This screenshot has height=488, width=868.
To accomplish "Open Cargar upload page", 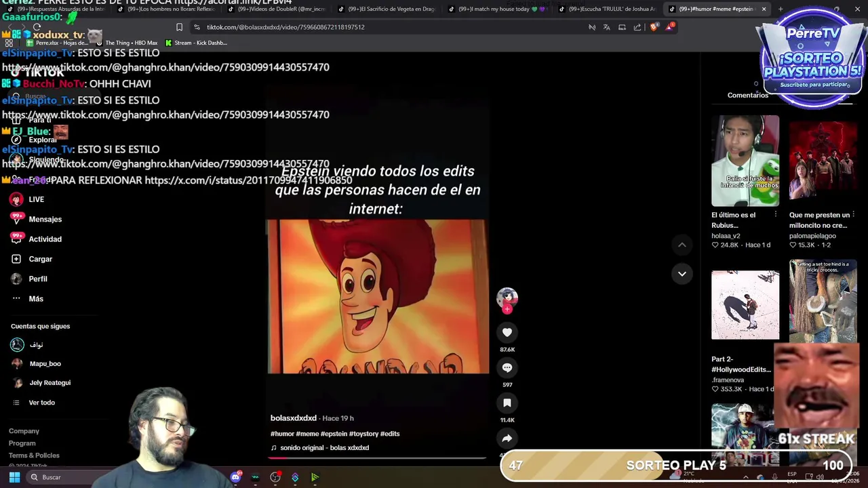I will pyautogui.click(x=41, y=259).
